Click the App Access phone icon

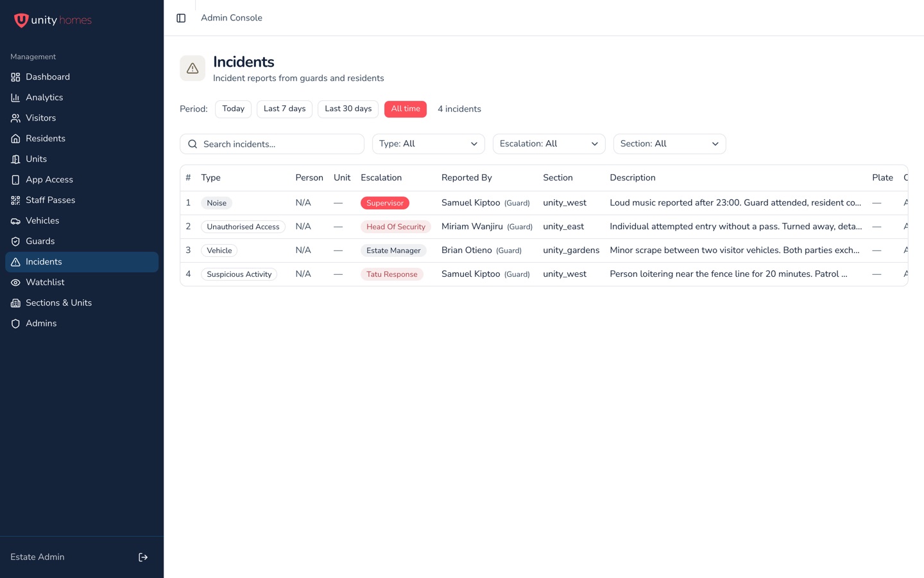point(15,180)
